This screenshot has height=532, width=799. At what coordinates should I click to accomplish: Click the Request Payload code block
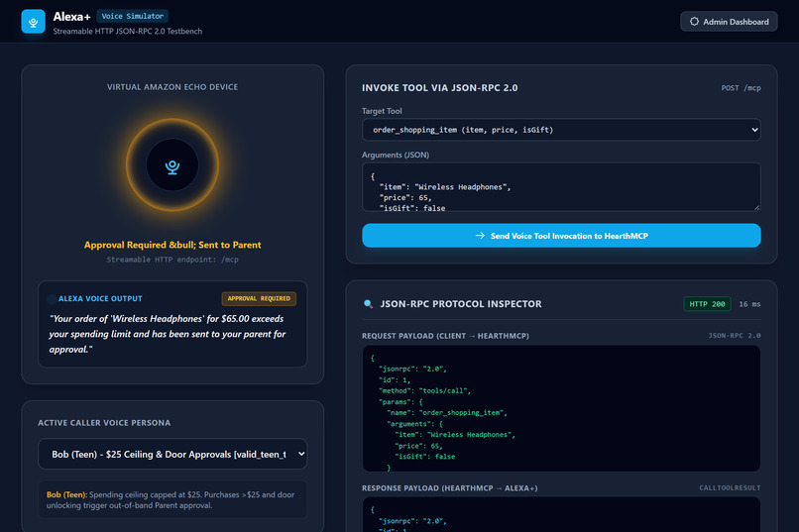point(561,408)
